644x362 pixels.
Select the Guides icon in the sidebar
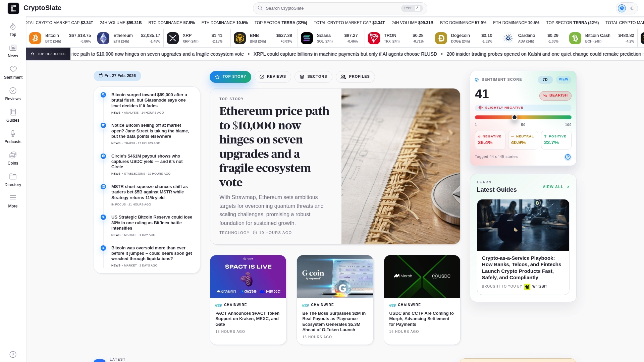(13, 112)
